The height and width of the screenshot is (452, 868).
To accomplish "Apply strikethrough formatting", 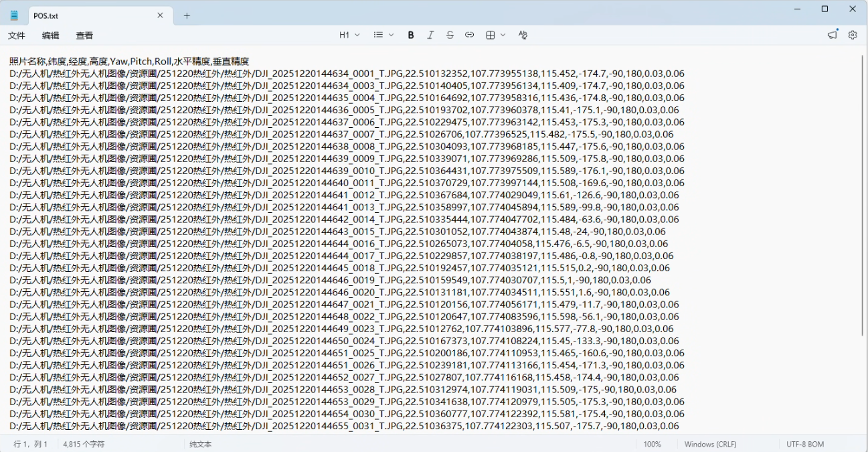I will pyautogui.click(x=450, y=35).
